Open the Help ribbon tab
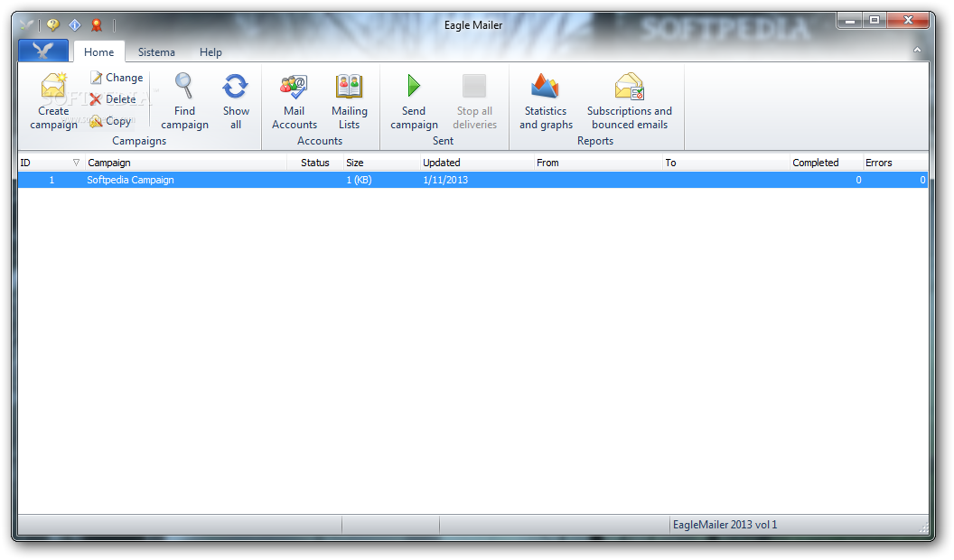 click(x=210, y=52)
